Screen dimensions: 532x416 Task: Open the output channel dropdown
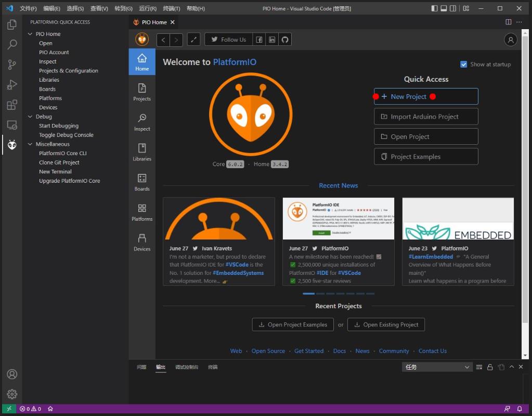click(x=437, y=367)
